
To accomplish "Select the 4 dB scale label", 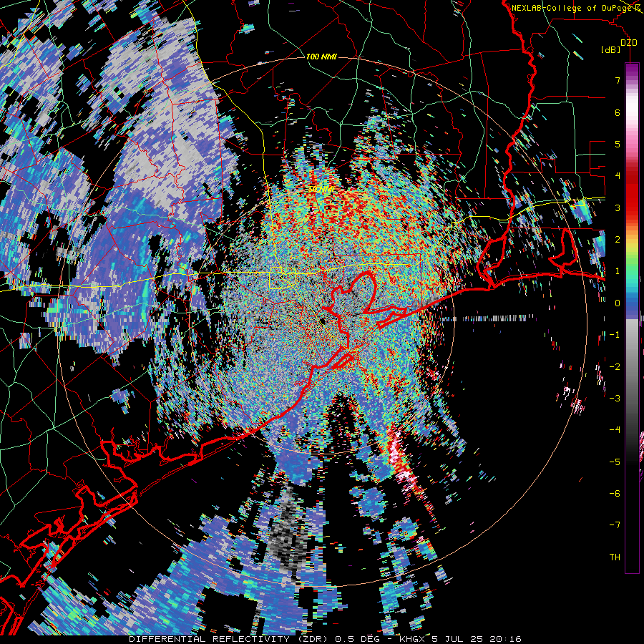I will [x=618, y=176].
